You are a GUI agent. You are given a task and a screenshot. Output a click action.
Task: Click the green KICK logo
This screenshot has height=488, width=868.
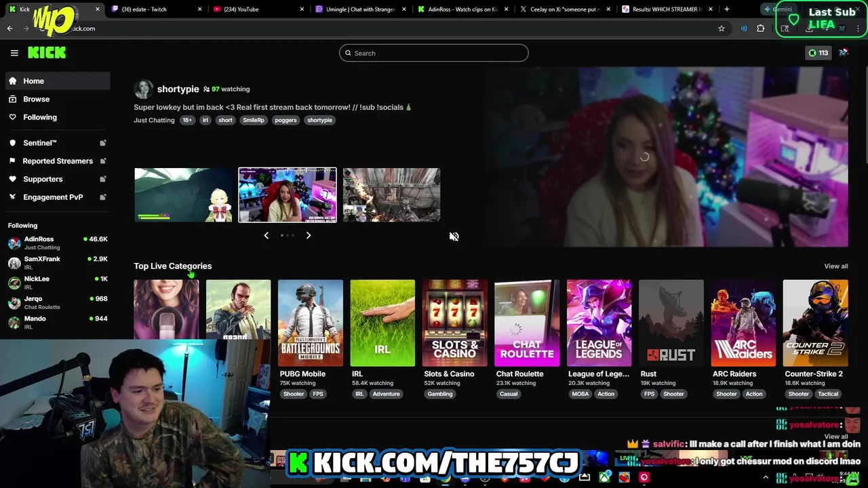[47, 53]
